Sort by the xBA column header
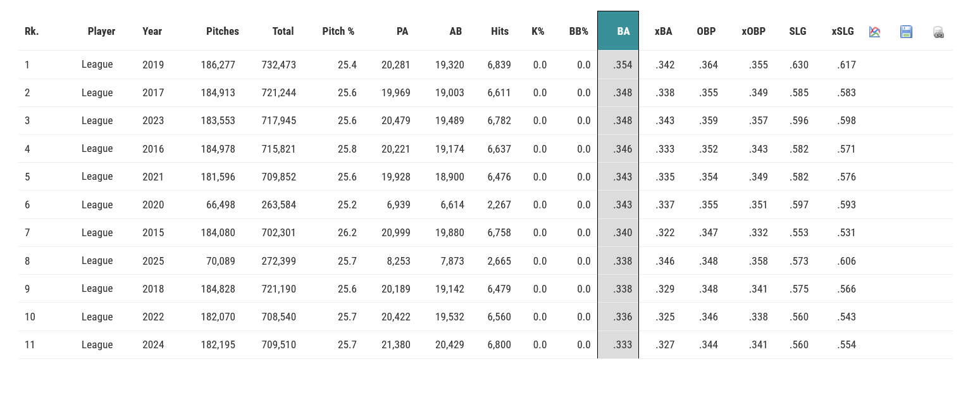The image size is (980, 397). [x=663, y=31]
